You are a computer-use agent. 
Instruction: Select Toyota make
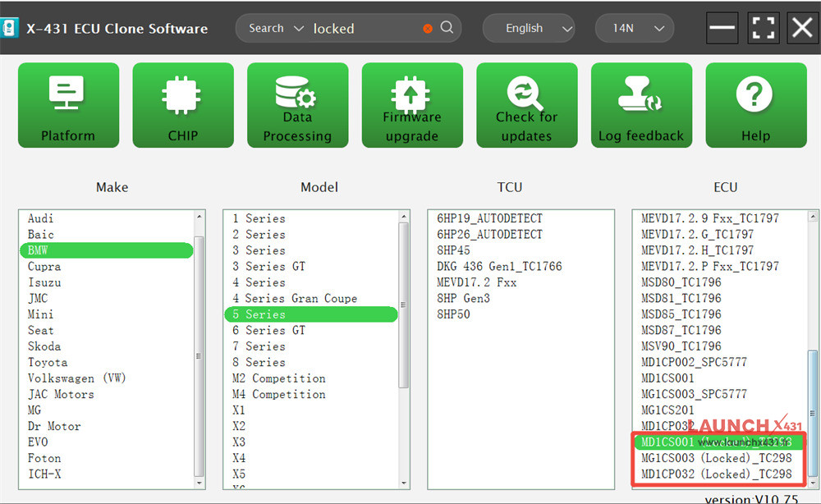pos(48,362)
